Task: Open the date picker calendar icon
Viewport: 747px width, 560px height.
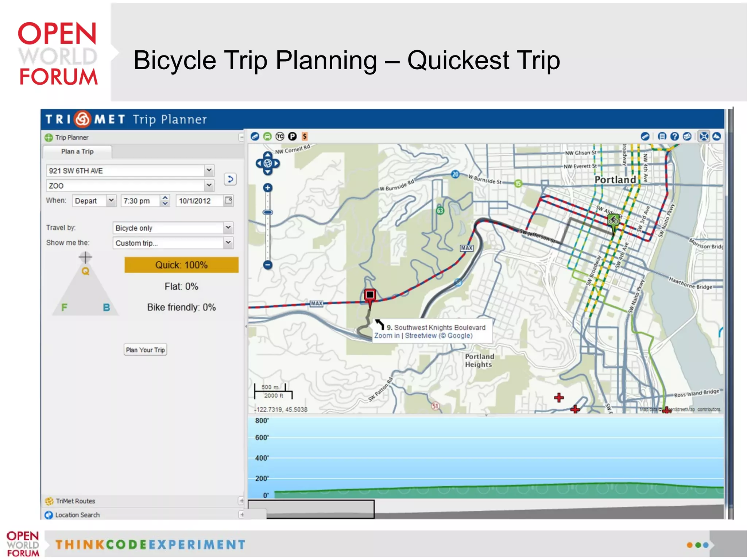Action: point(228,200)
